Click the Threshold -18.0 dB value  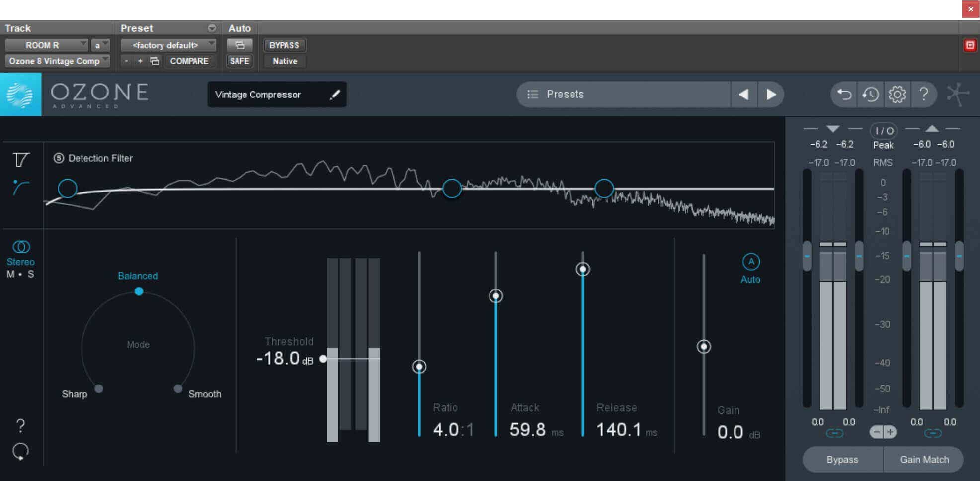point(285,359)
